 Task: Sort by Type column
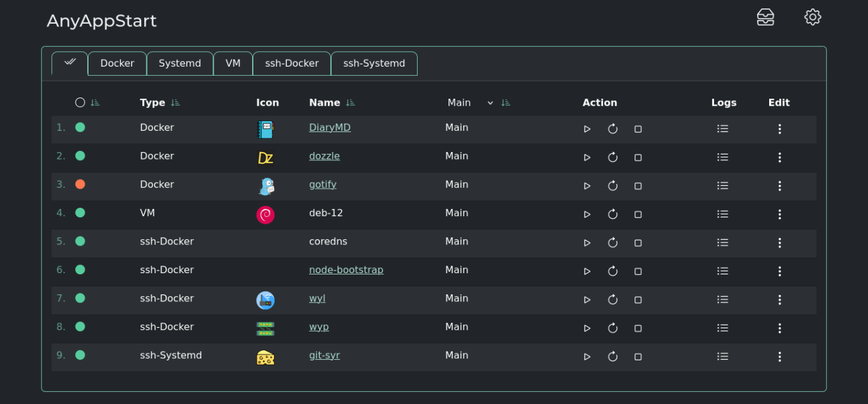[175, 103]
